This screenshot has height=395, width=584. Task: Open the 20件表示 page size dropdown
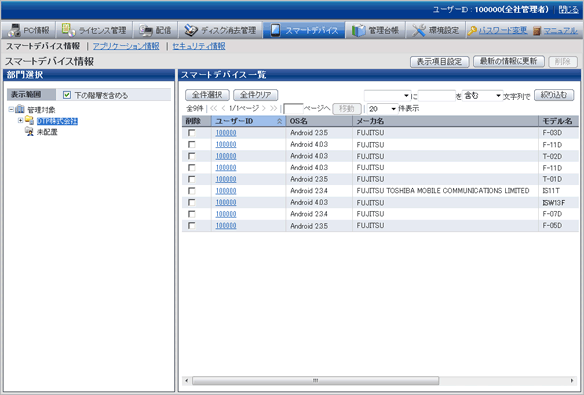382,109
